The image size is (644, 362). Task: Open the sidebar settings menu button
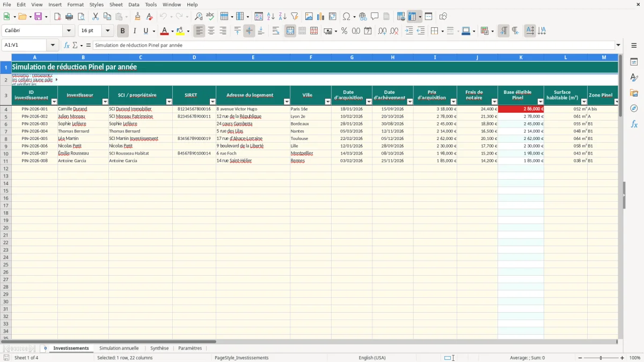[634, 45]
